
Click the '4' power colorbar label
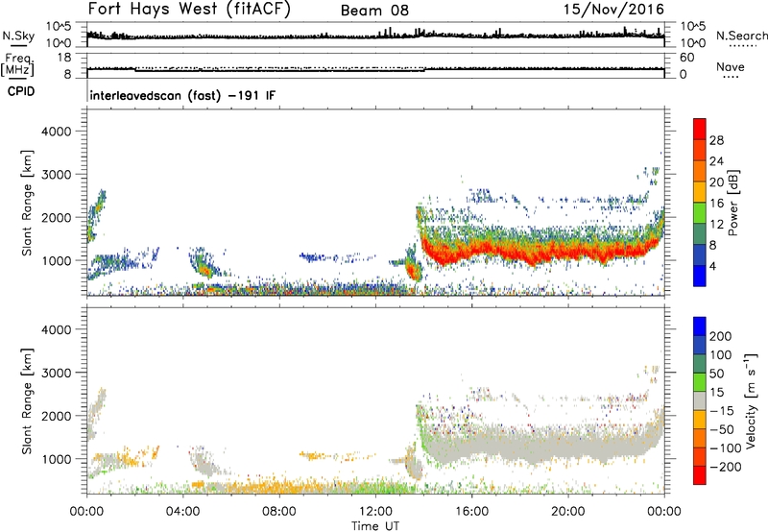click(713, 267)
